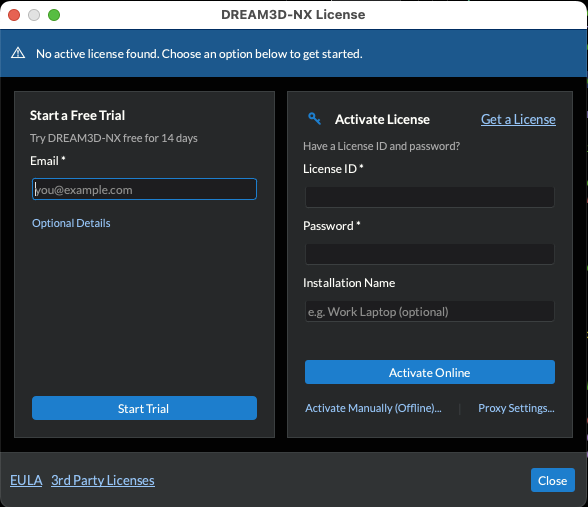
Task: Click the Start Trial button
Action: (x=144, y=408)
